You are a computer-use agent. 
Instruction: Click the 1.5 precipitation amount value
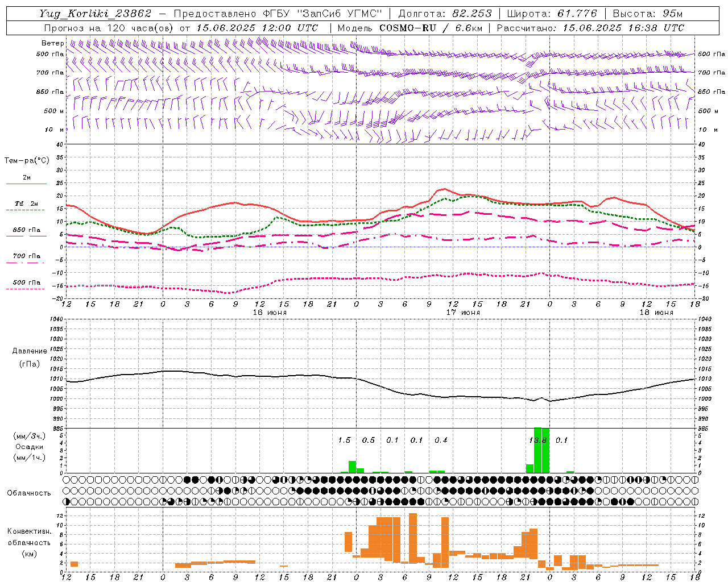tap(344, 440)
